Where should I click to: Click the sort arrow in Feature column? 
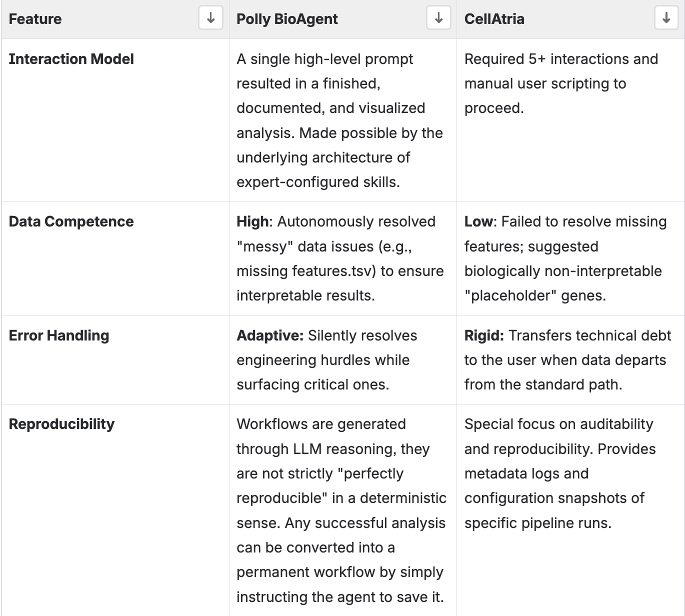[210, 18]
